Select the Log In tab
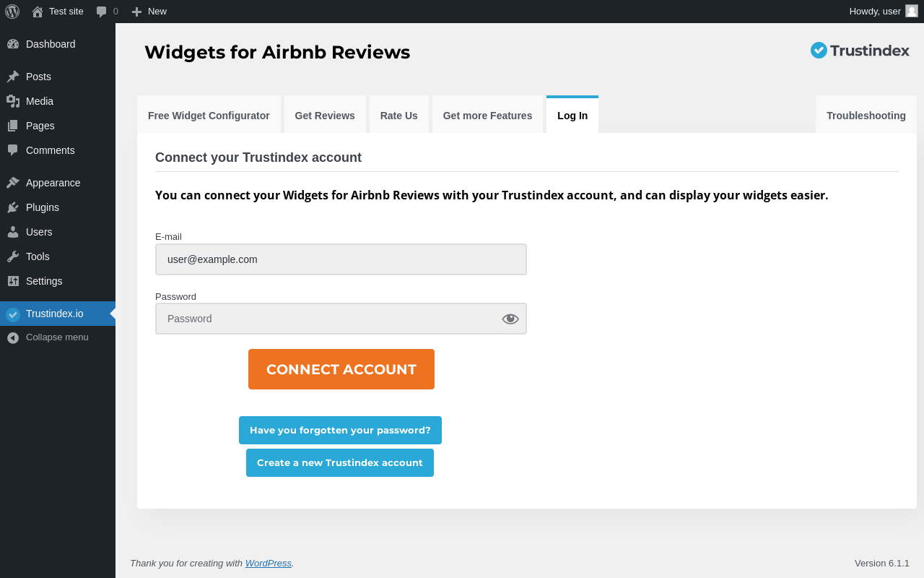This screenshot has height=578, width=924. pyautogui.click(x=572, y=115)
